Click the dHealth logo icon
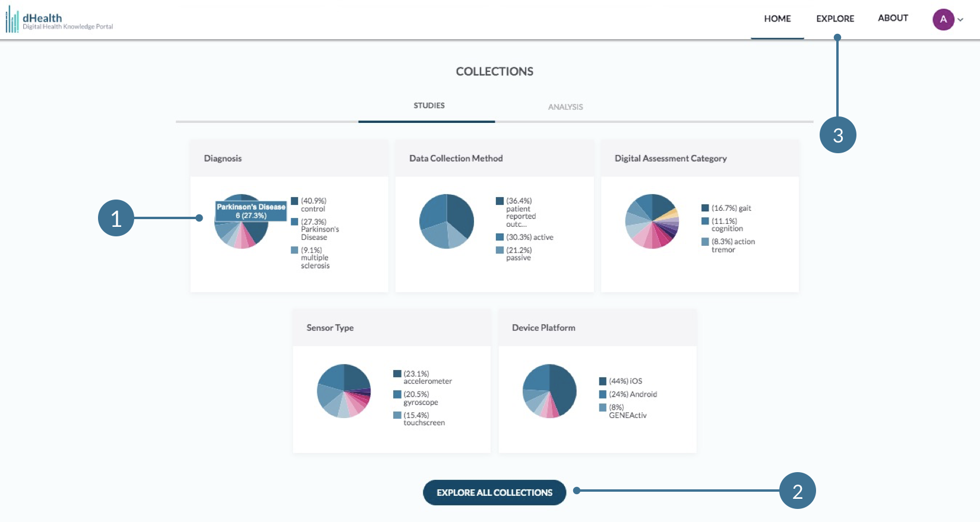 (12, 20)
